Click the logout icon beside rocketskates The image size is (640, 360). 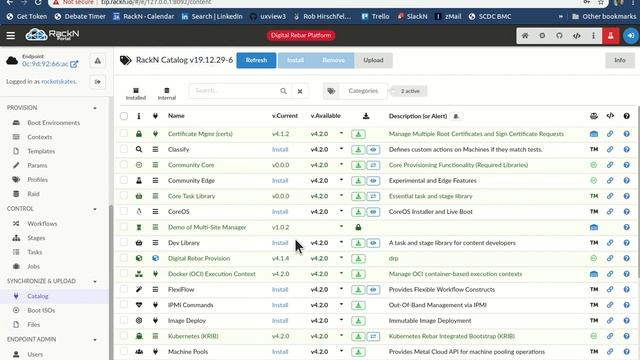(x=98, y=82)
